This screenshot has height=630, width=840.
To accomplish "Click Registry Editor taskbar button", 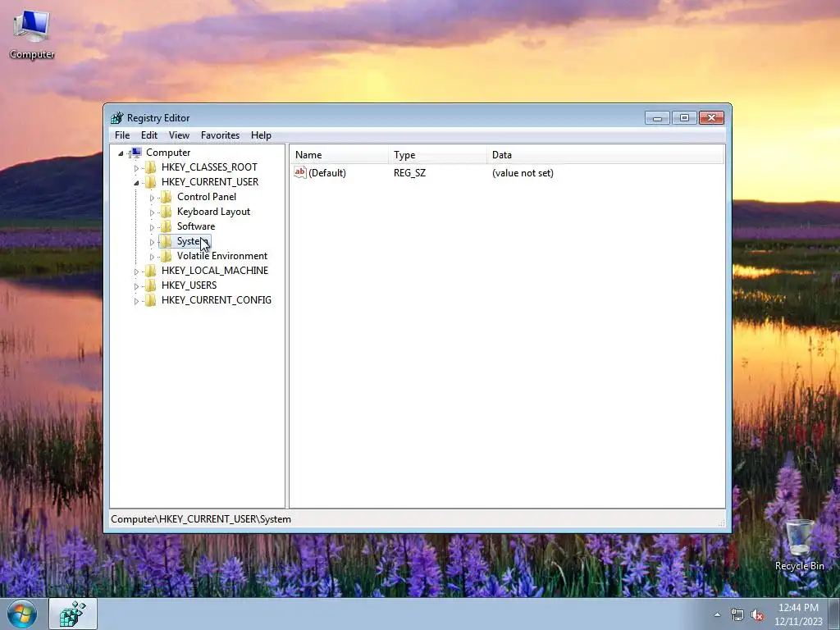I will [73, 614].
